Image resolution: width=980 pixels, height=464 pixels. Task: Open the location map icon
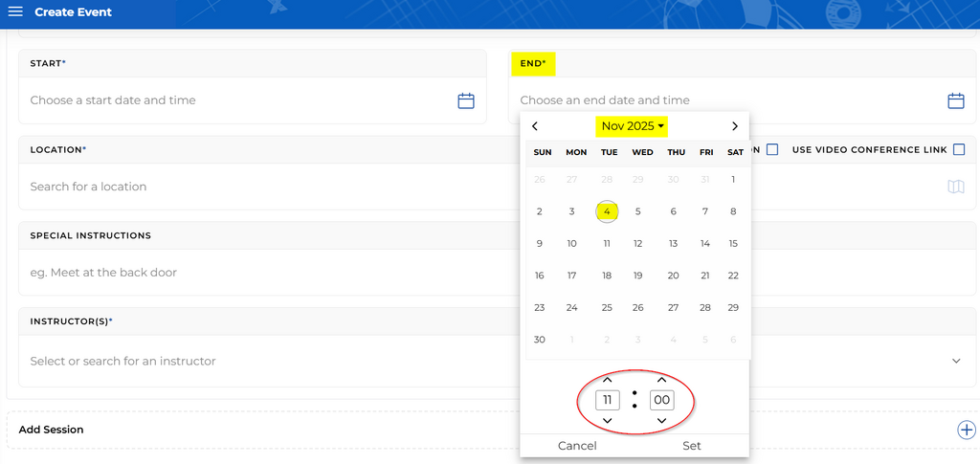[955, 187]
